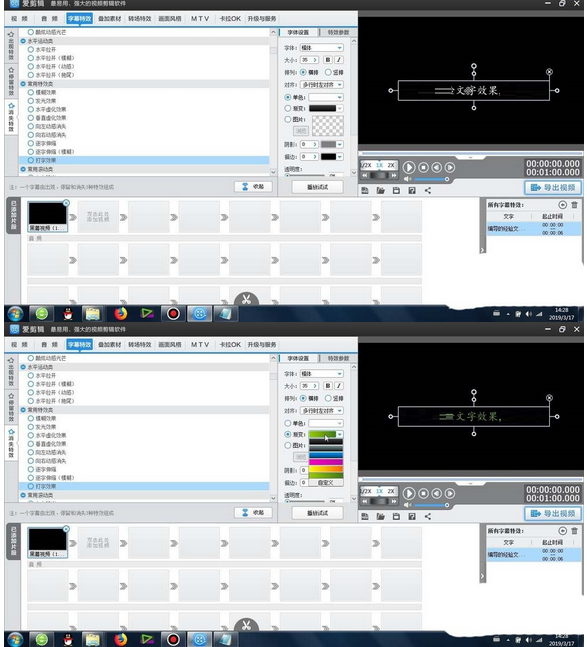This screenshot has width=587, height=647.
Task: Open the 阴影 shadow color dropdown in the upper window
Action: click(339, 144)
